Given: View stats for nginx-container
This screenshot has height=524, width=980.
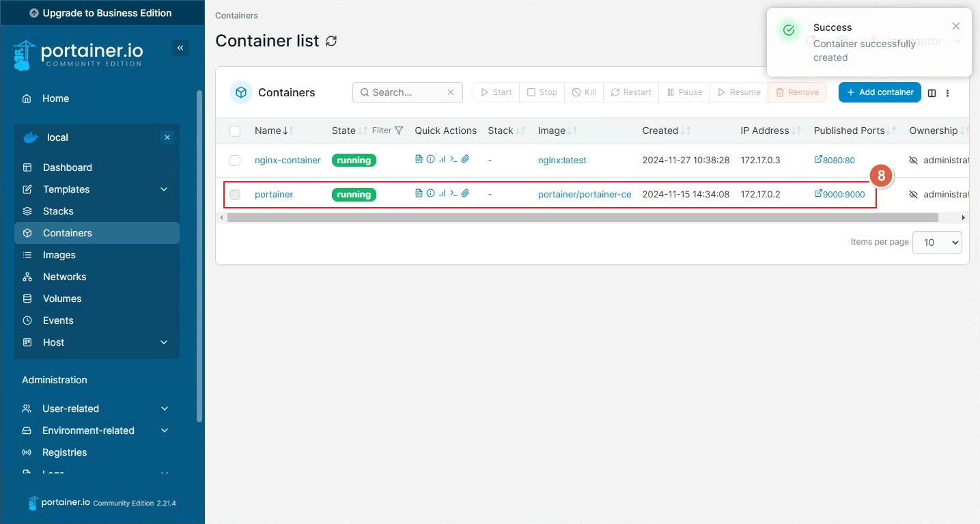Looking at the screenshot, I should point(442,159).
